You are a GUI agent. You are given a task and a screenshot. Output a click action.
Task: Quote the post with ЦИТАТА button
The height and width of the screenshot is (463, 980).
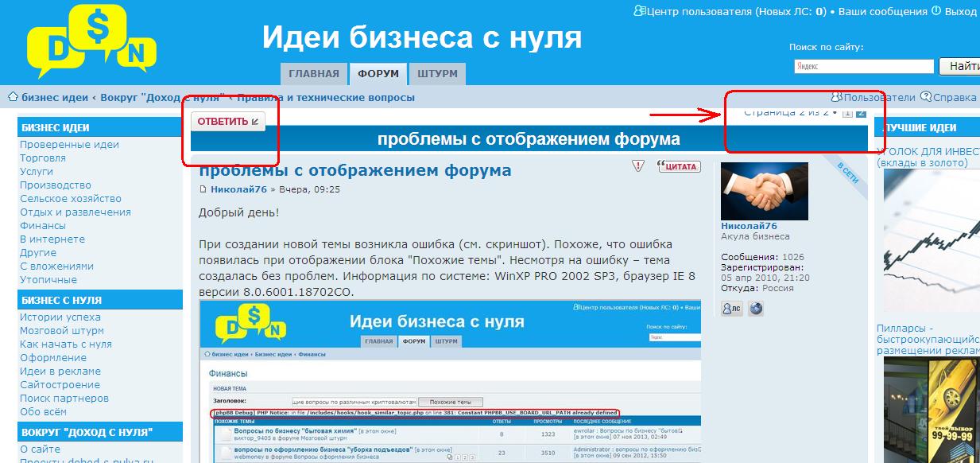[678, 166]
